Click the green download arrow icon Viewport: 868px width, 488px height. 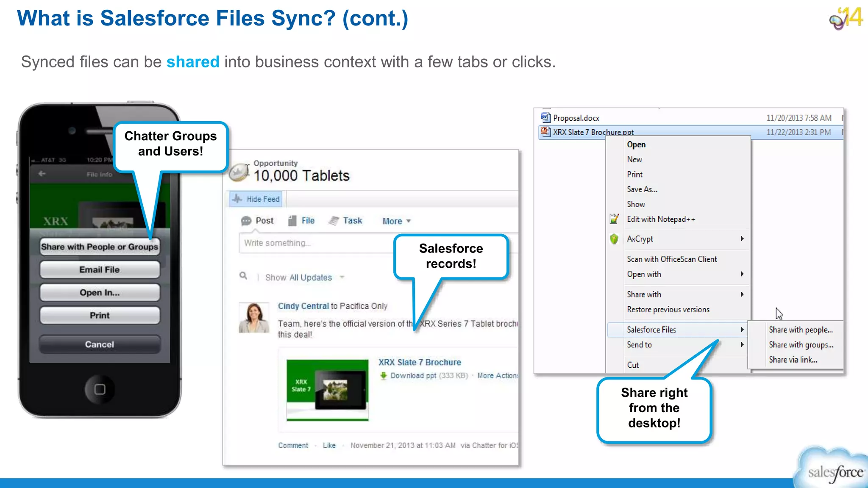[384, 375]
